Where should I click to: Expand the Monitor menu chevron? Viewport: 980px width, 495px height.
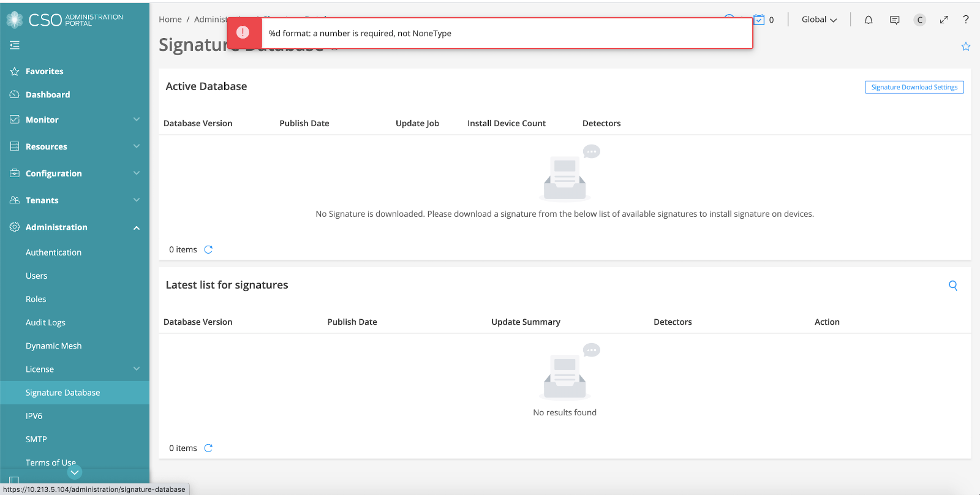coord(137,119)
